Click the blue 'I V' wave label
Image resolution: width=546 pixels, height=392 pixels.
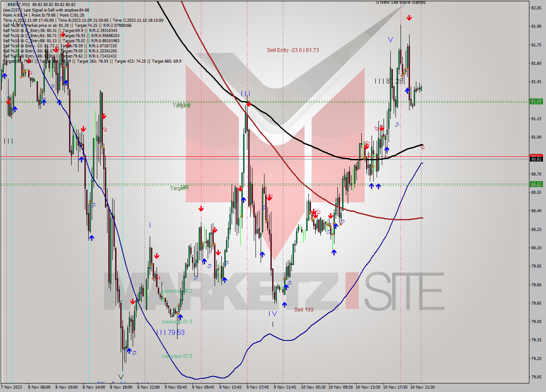[x=273, y=314]
